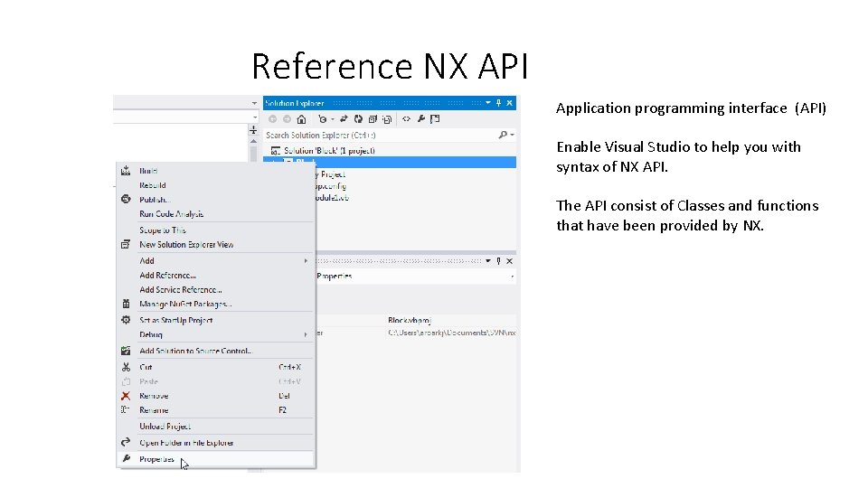Toggle Show All Files icon

pyautogui.click(x=387, y=119)
